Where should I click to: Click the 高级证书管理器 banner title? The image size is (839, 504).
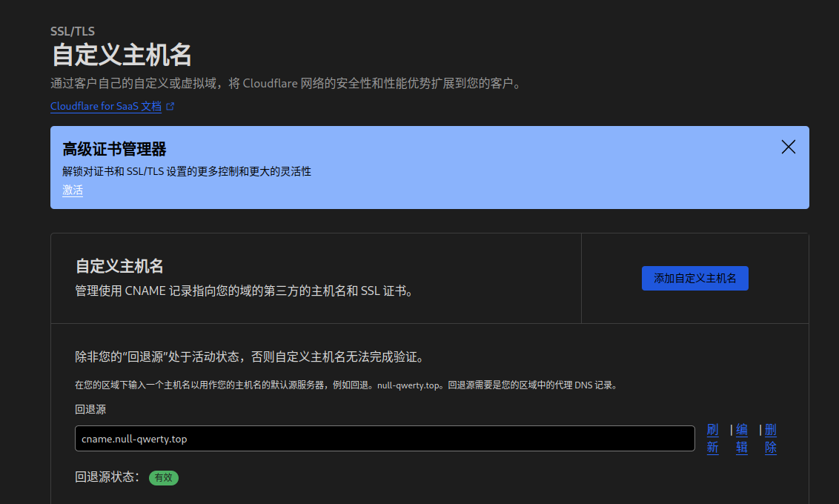coord(113,148)
